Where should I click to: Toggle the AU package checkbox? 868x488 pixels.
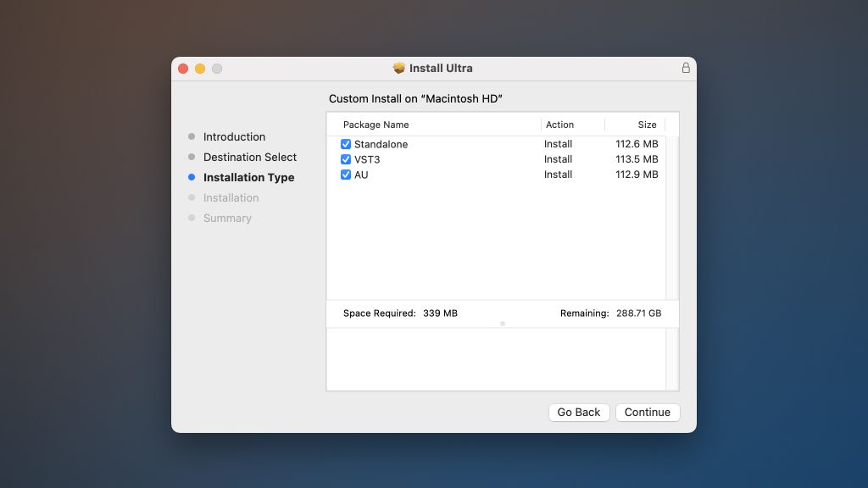tap(346, 175)
